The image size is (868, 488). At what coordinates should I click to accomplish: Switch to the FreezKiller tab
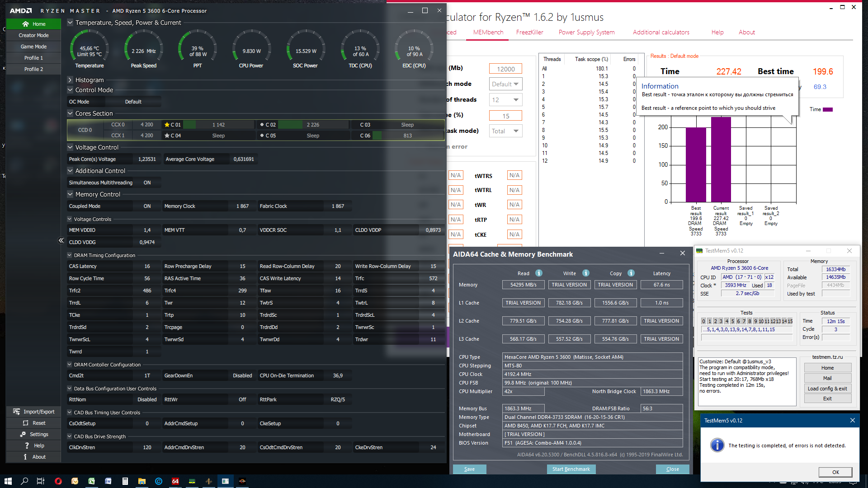click(x=529, y=32)
